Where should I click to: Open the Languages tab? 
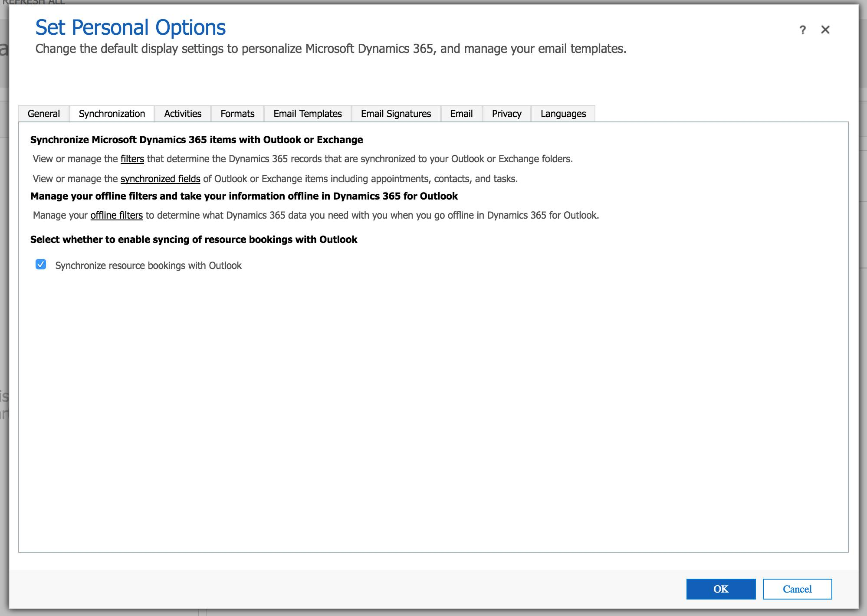pyautogui.click(x=563, y=114)
